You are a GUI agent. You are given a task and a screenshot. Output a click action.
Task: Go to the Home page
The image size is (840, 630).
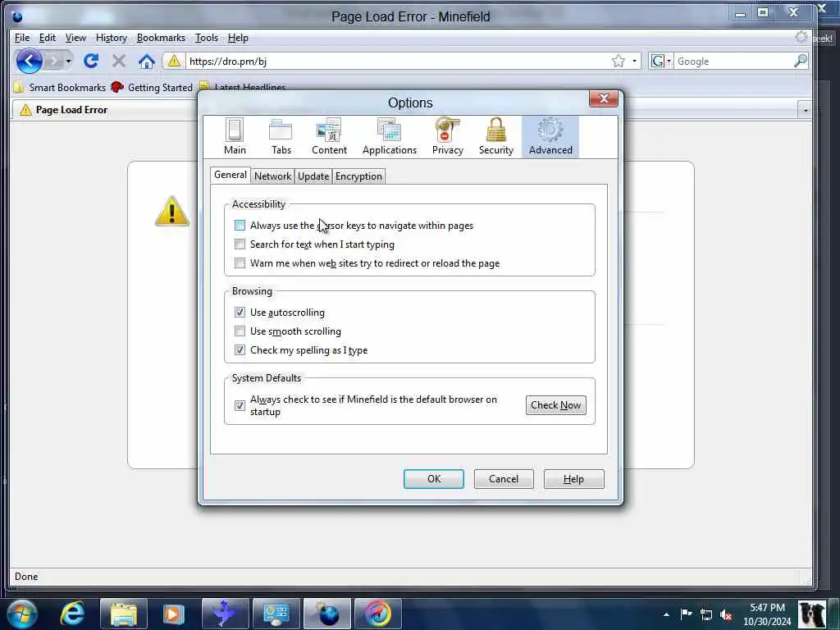coord(146,61)
